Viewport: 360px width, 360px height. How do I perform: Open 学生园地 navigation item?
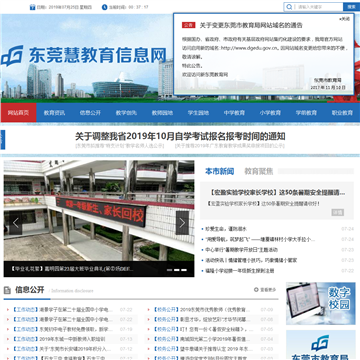pos(198,113)
